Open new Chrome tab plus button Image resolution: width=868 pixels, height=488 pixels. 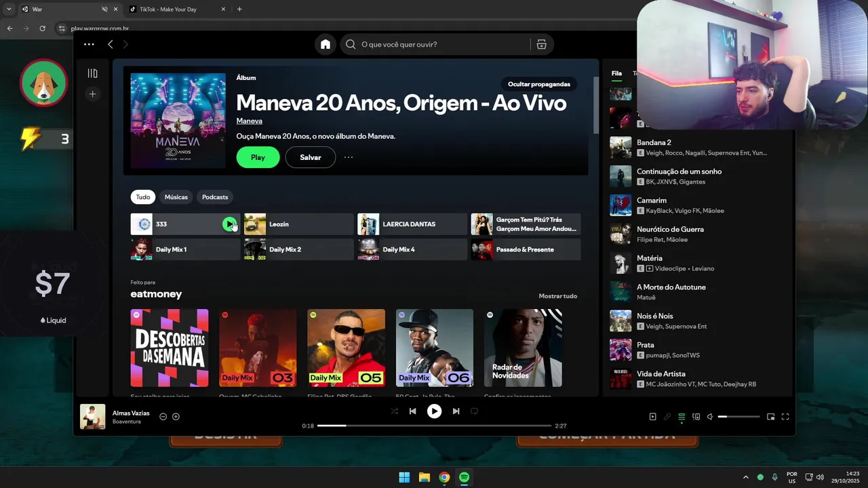coord(239,9)
